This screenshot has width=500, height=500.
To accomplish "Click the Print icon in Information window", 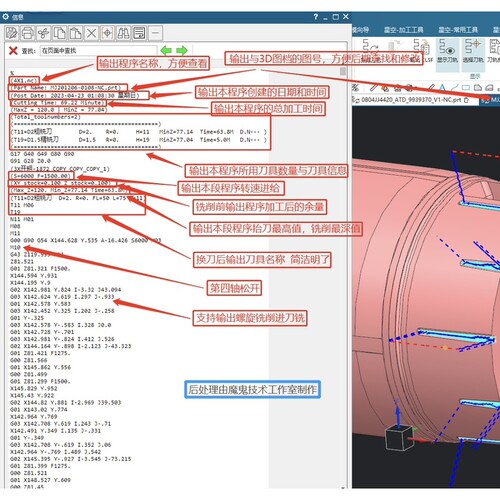I will 28,33.
